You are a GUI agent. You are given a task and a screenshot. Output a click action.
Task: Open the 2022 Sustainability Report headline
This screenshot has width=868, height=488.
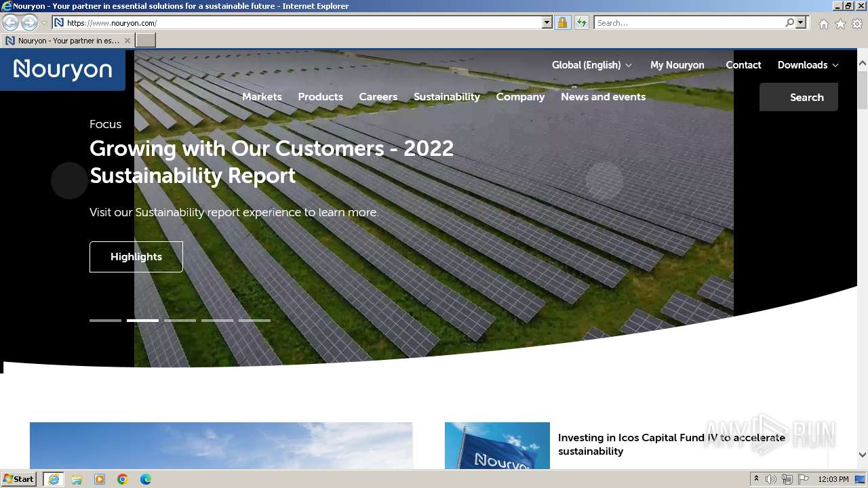[x=271, y=162]
